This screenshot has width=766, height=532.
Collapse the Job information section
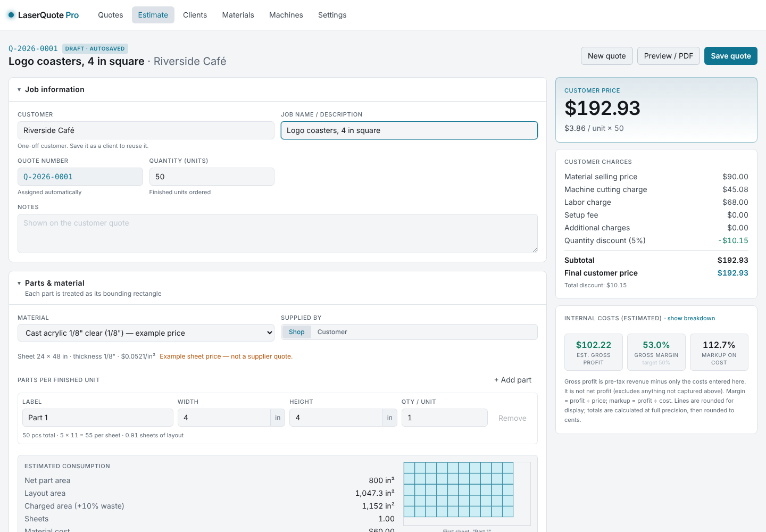(x=19, y=89)
